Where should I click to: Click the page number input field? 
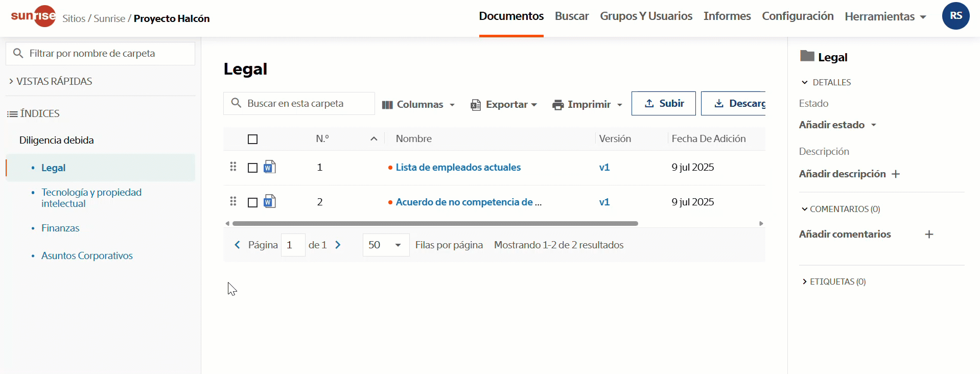pyautogui.click(x=293, y=245)
